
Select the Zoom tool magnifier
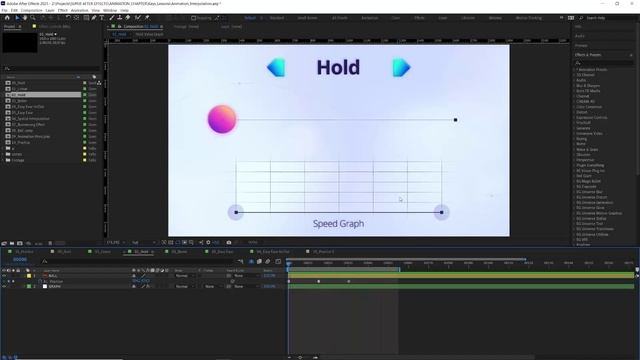point(33,18)
